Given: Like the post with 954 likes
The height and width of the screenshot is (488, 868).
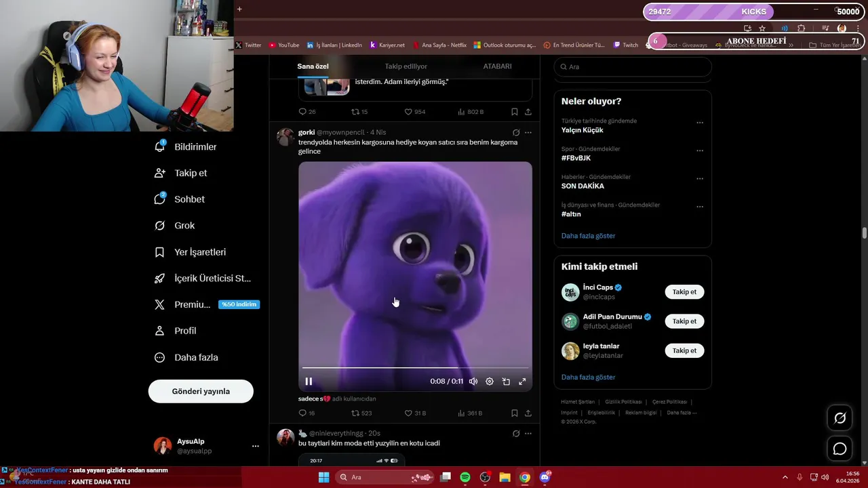Looking at the screenshot, I should point(415,112).
